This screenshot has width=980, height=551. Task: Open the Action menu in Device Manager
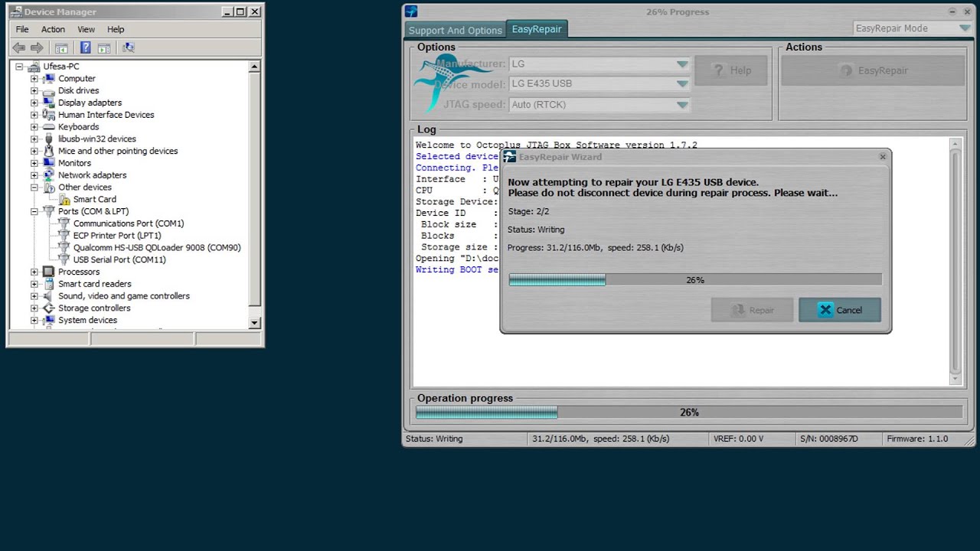(53, 29)
